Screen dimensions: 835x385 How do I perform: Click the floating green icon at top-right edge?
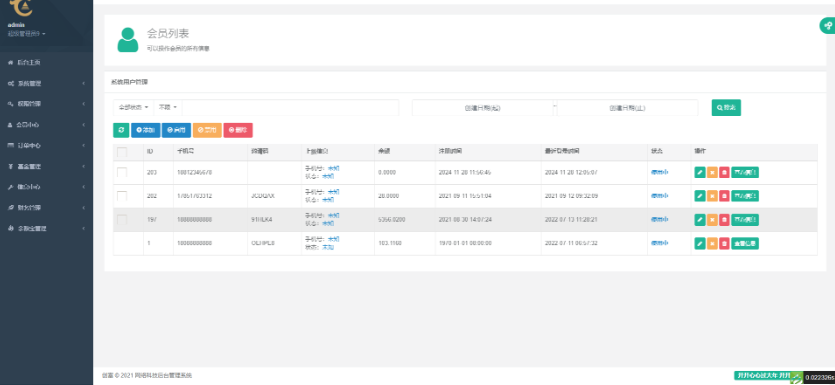coord(828,26)
